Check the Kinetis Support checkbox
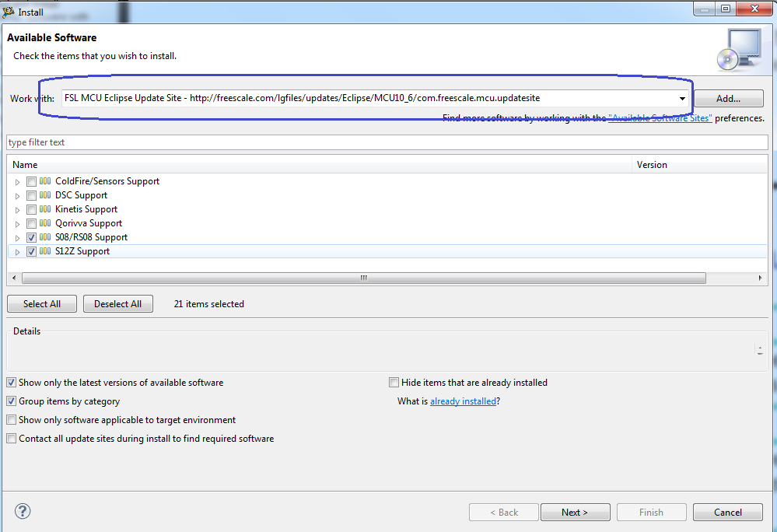The height and width of the screenshot is (532, 777). pyautogui.click(x=31, y=209)
